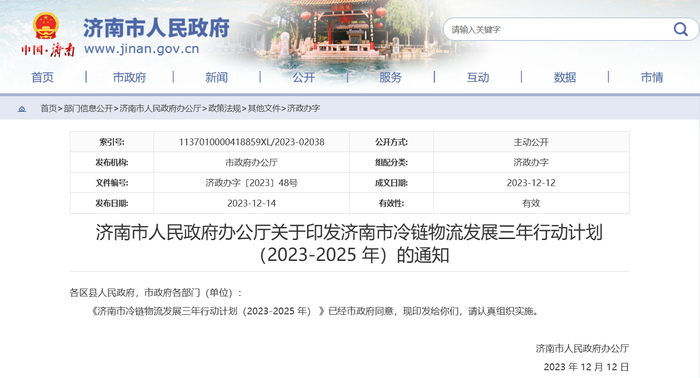Open the 首页 navigation menu item

(42, 77)
